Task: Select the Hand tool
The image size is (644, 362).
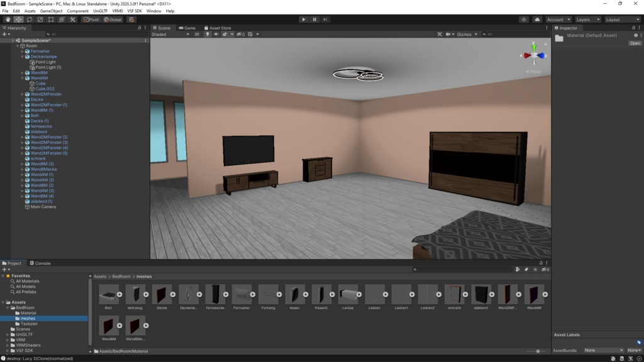Action: (8, 19)
